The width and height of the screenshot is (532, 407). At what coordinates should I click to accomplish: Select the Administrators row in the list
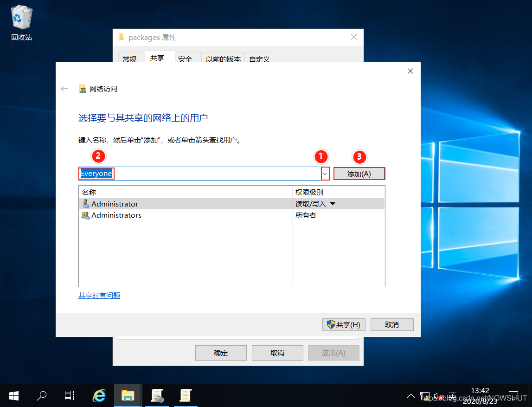pos(232,215)
